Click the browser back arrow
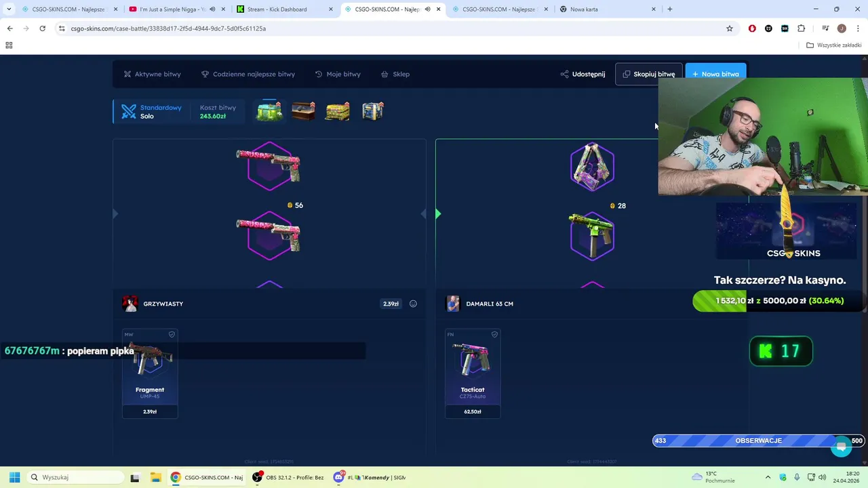This screenshot has height=488, width=868. [9, 28]
